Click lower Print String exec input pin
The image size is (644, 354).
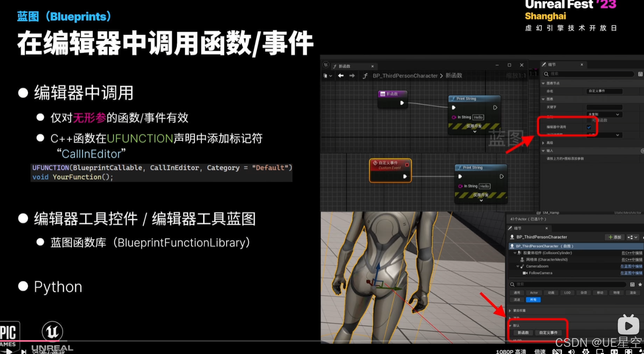coord(460,177)
